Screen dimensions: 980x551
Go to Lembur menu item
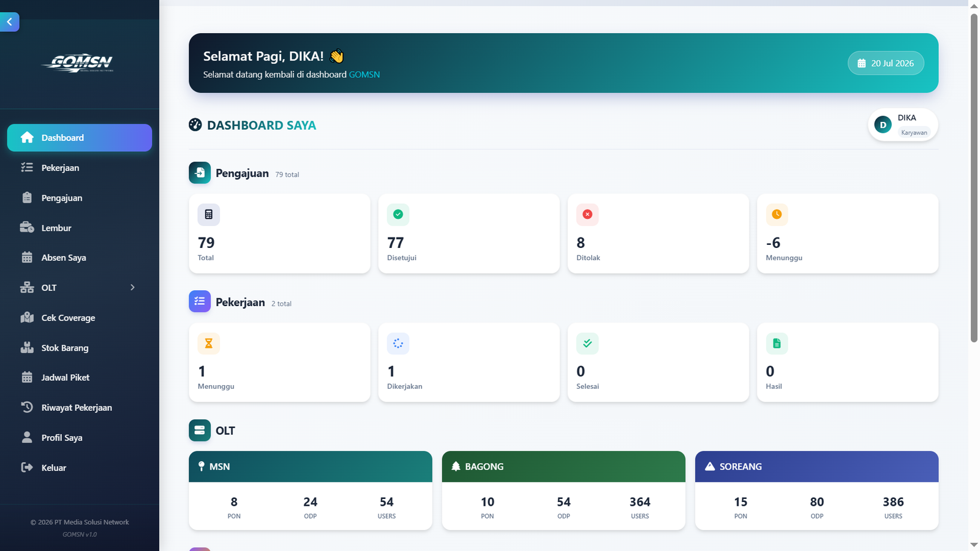(80, 228)
